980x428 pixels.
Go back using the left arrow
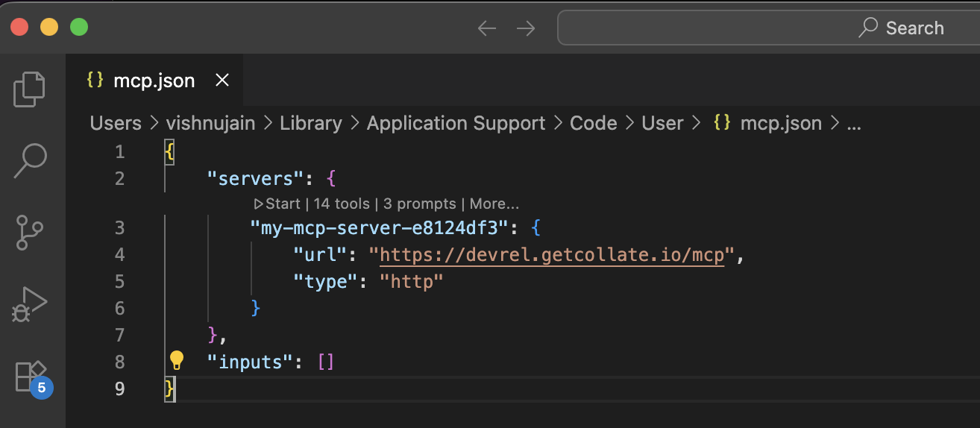tap(487, 28)
